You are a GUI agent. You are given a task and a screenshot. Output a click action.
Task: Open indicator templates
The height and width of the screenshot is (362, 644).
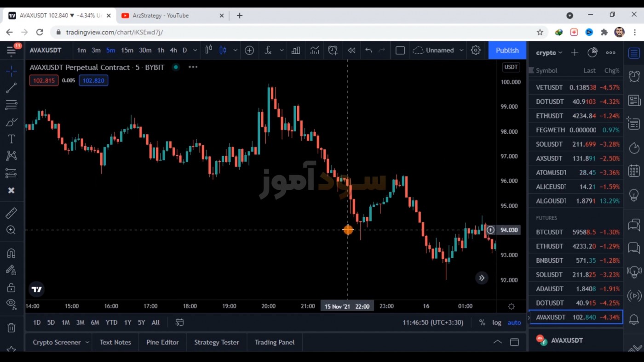315,50
